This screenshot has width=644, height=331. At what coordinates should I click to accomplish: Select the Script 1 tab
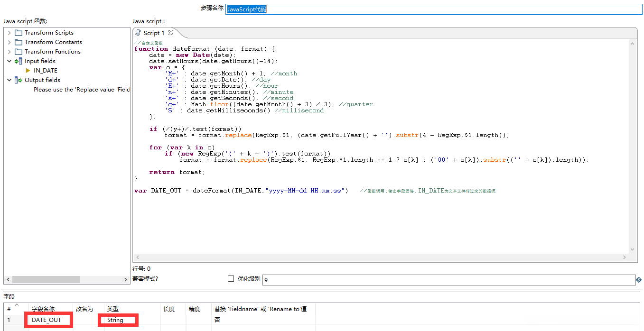(154, 33)
